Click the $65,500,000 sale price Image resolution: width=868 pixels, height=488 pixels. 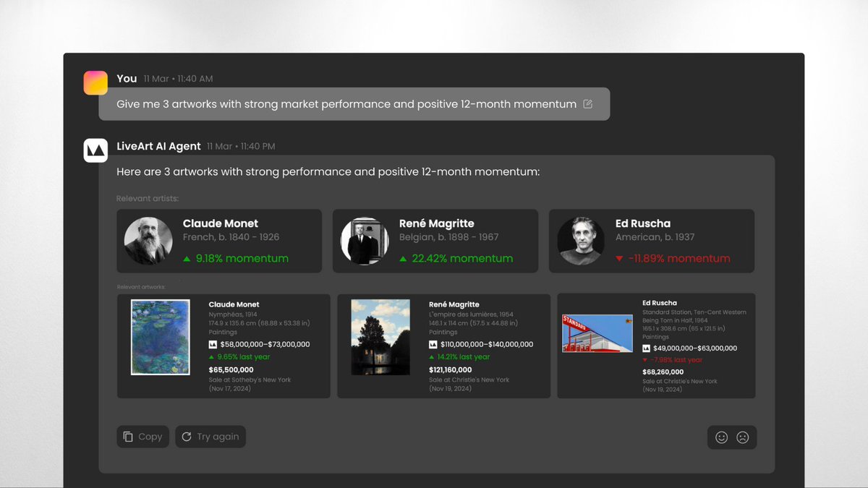[x=231, y=369]
